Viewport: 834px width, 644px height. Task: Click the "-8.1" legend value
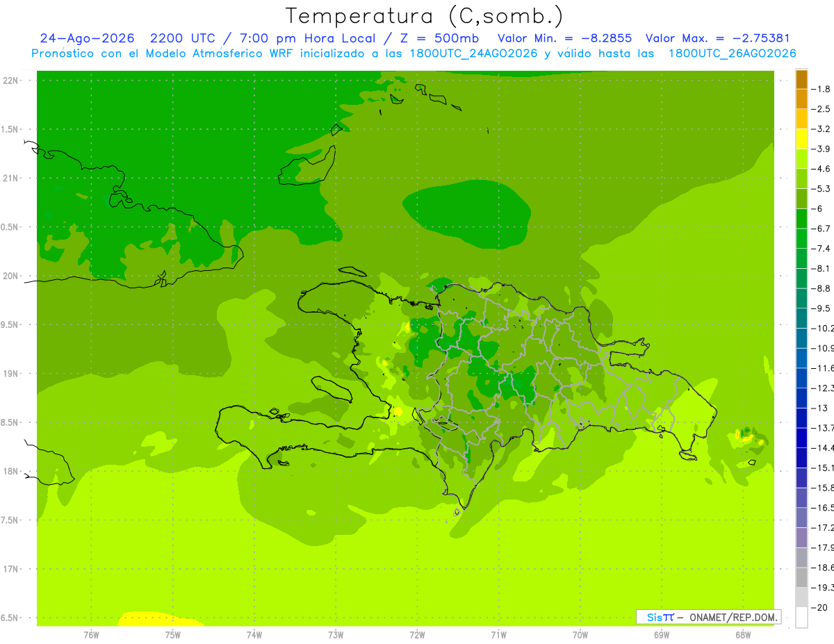(x=821, y=268)
